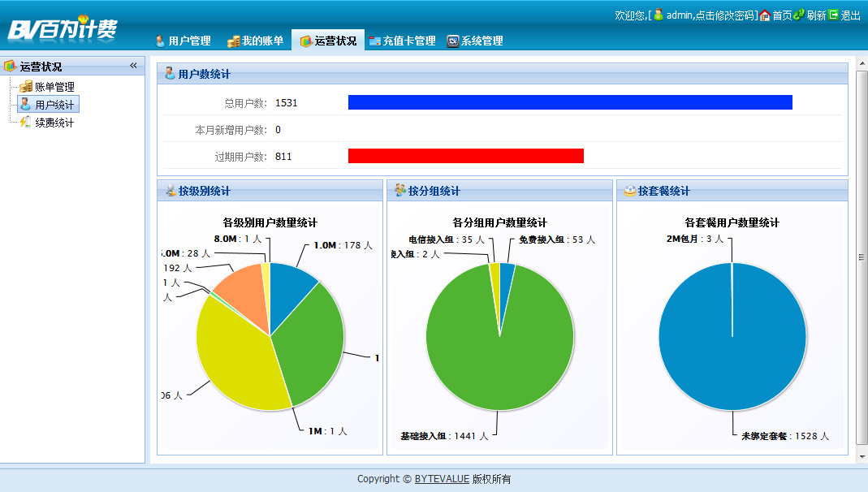
Task: Click the 退出 logout icon
Action: coord(833,15)
